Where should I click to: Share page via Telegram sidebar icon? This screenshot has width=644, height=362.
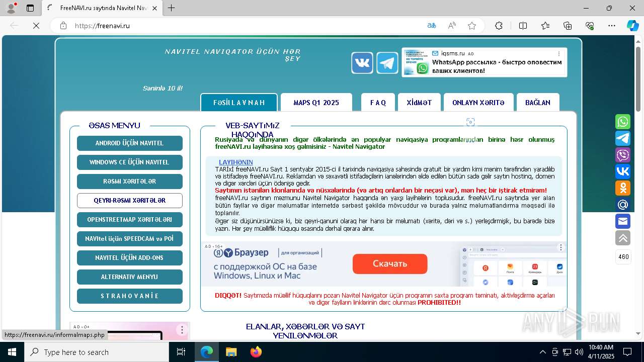tap(623, 138)
